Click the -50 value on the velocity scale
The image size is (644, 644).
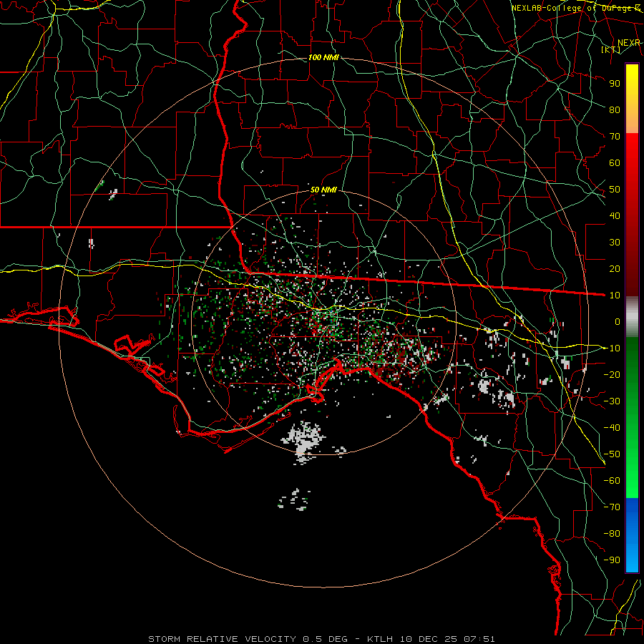[x=612, y=454]
